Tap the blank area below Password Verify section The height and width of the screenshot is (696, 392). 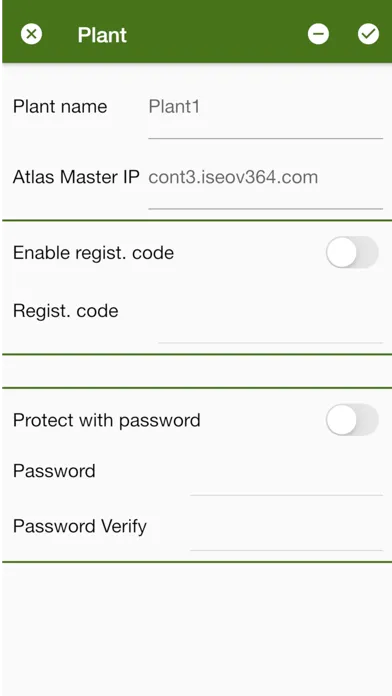[x=197, y=629]
